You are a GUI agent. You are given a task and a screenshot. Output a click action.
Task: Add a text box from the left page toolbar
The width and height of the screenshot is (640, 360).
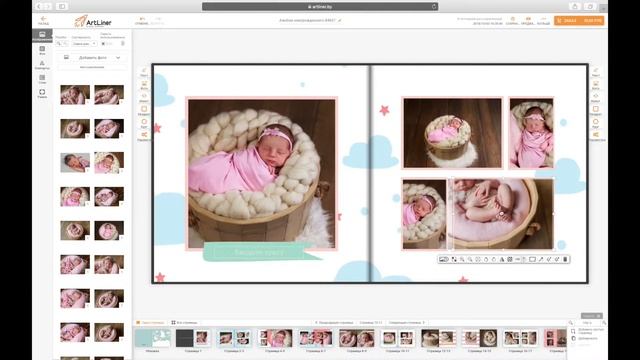point(144,72)
